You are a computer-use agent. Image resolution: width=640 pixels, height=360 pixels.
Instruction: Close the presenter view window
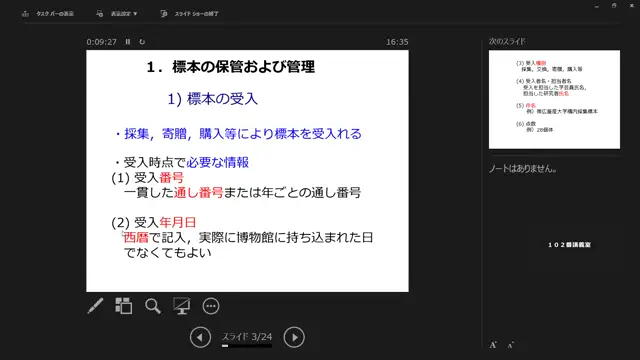coord(631,6)
